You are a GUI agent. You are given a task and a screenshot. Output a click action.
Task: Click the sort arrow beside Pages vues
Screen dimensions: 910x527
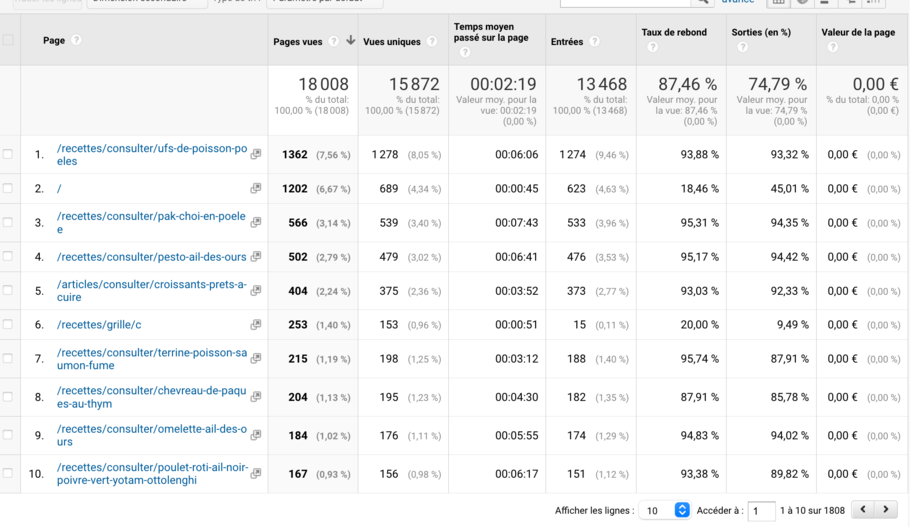click(350, 41)
